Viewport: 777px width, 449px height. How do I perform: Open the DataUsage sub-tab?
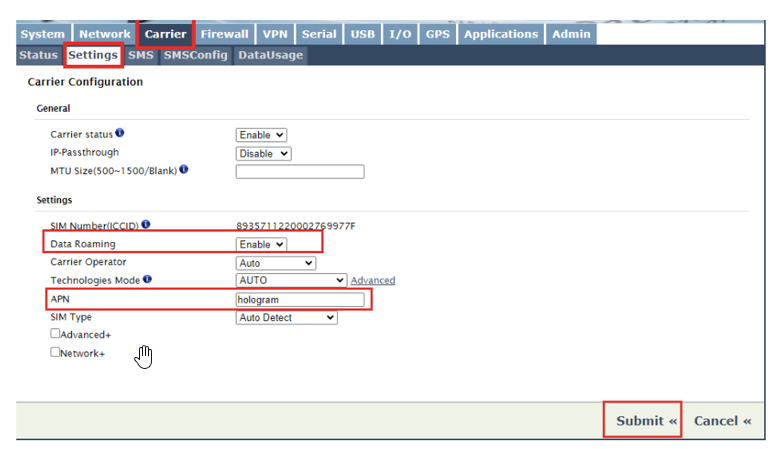point(270,56)
